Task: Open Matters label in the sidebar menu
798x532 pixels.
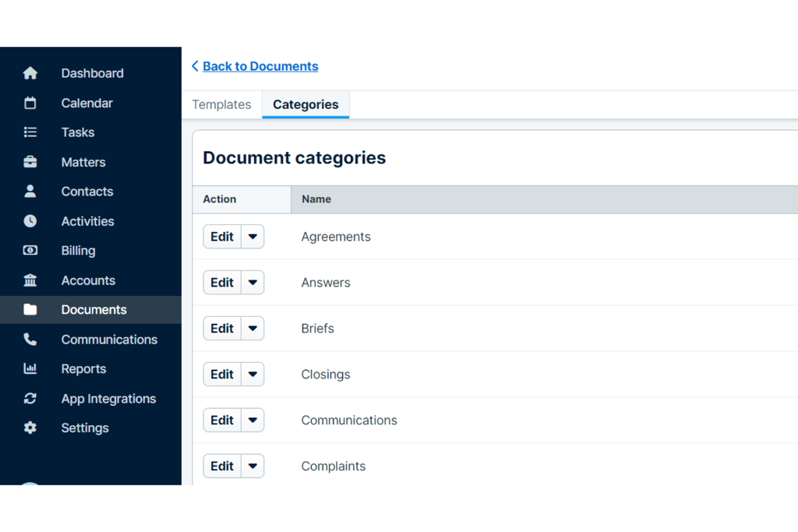Action: 83,162
